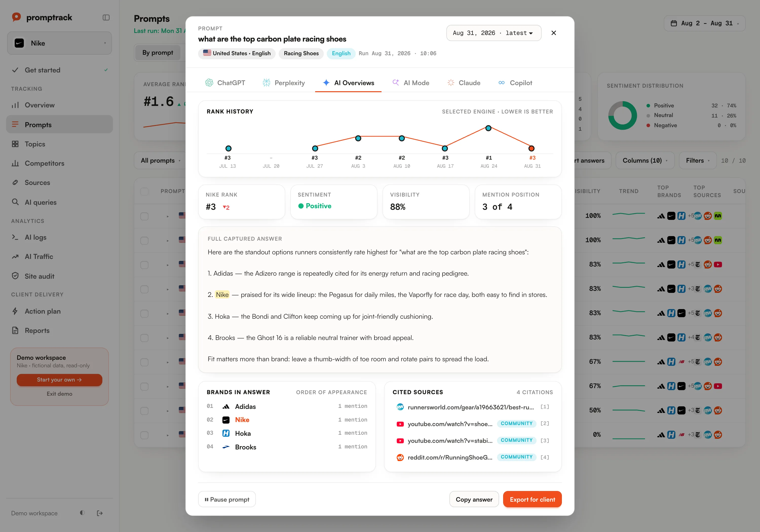Viewport: 760px width, 532px height.
Task: Check the first prompt row checkbox
Action: point(144,216)
